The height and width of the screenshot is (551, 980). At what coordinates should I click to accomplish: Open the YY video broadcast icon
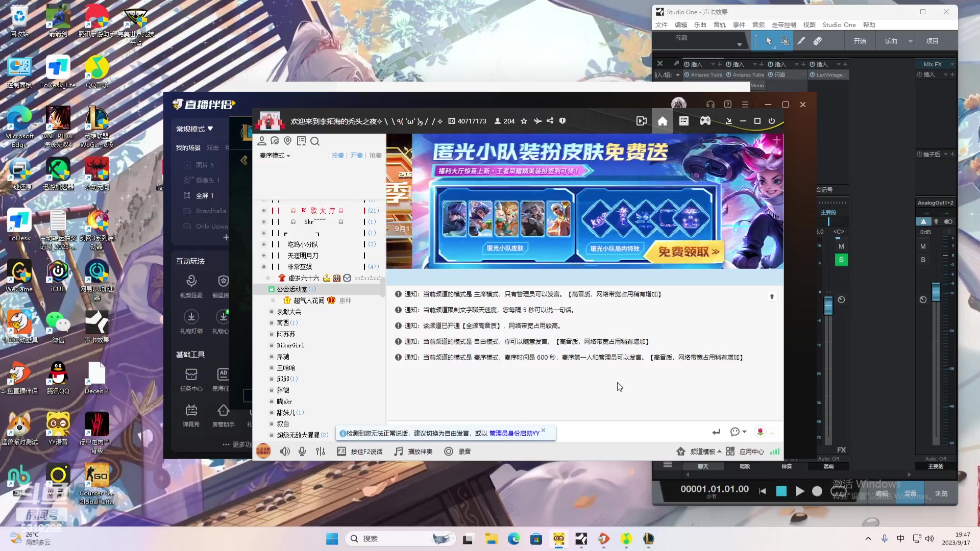tap(642, 121)
